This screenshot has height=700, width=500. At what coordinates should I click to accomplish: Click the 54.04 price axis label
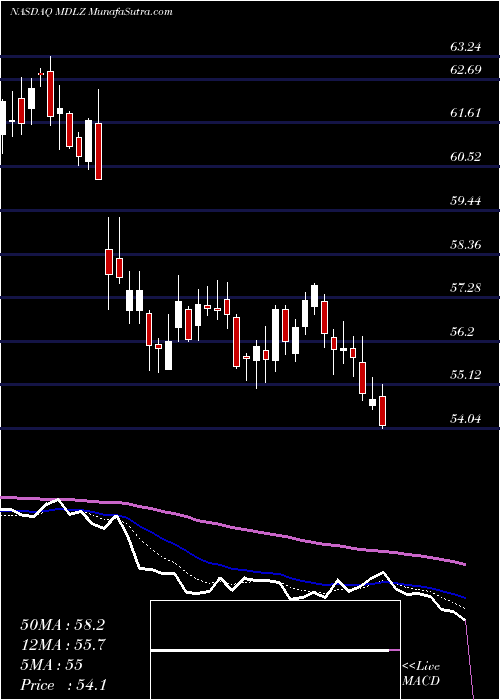click(465, 419)
